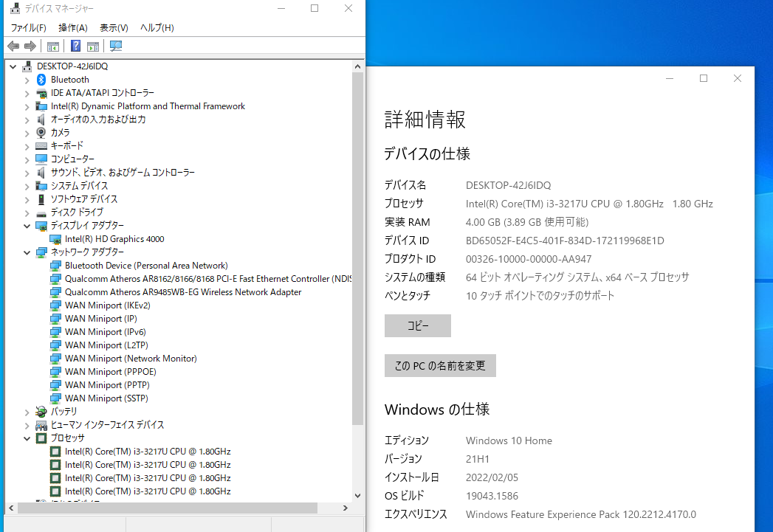This screenshot has height=532, width=773.
Task: Click the processor (プロセッサ) category icon
Action: (41, 438)
